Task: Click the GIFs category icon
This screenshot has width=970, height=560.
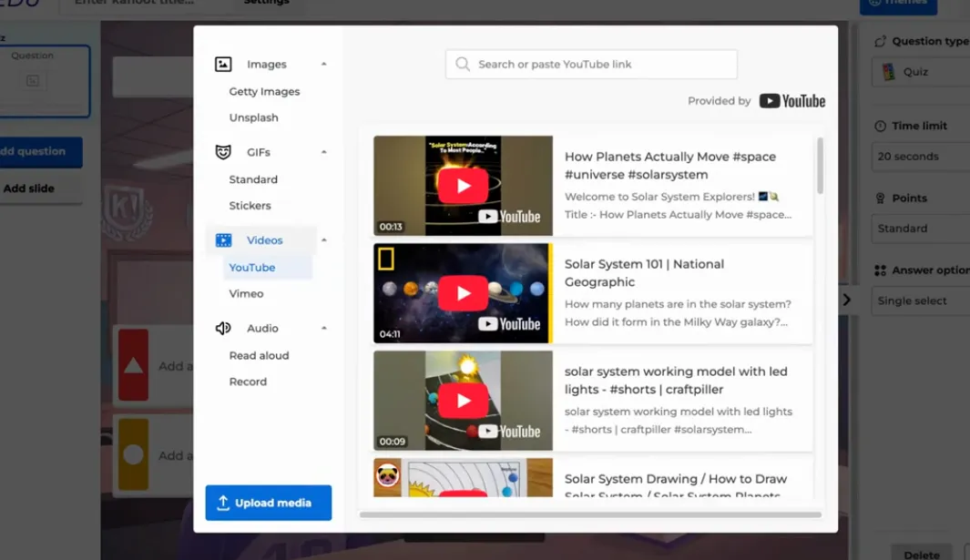Action: tap(223, 152)
